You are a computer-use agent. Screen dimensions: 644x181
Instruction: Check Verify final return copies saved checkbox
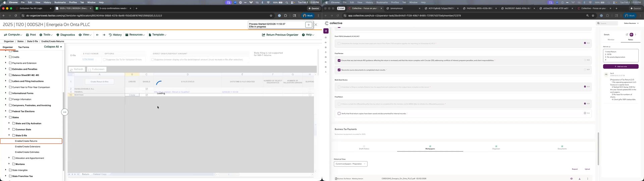339,114
